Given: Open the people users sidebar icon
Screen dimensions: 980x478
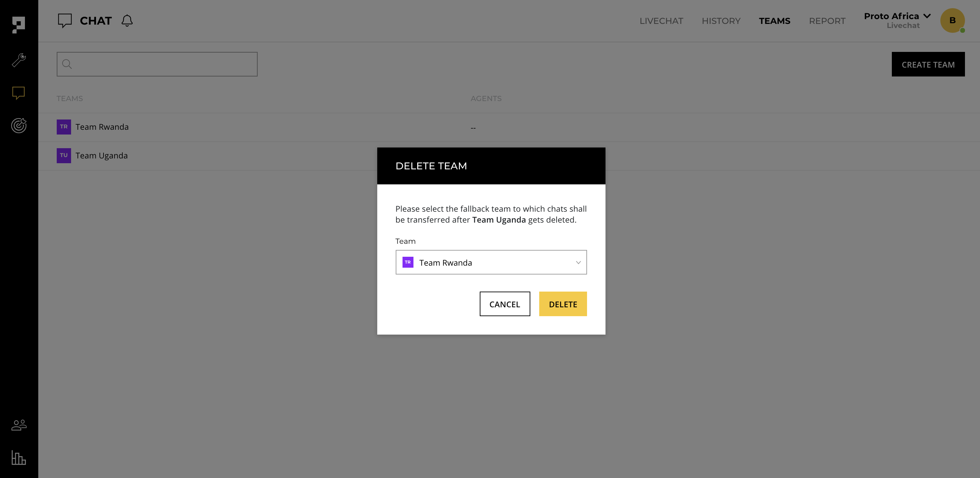Looking at the screenshot, I should pyautogui.click(x=18, y=425).
